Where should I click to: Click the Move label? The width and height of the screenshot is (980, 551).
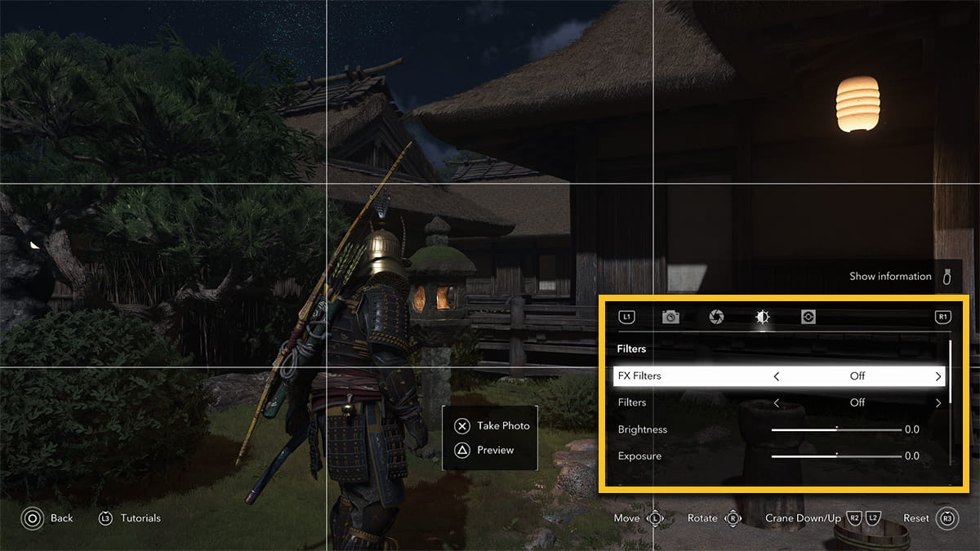pos(627,518)
